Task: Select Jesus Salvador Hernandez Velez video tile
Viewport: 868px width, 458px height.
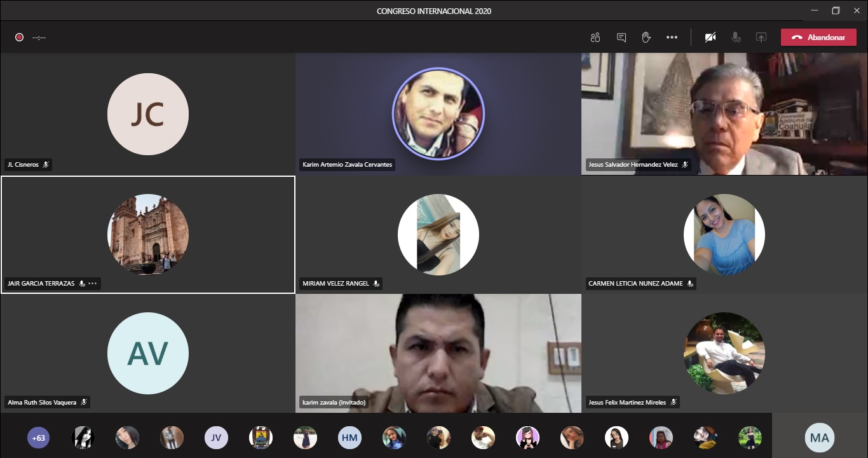Action: 724,108
